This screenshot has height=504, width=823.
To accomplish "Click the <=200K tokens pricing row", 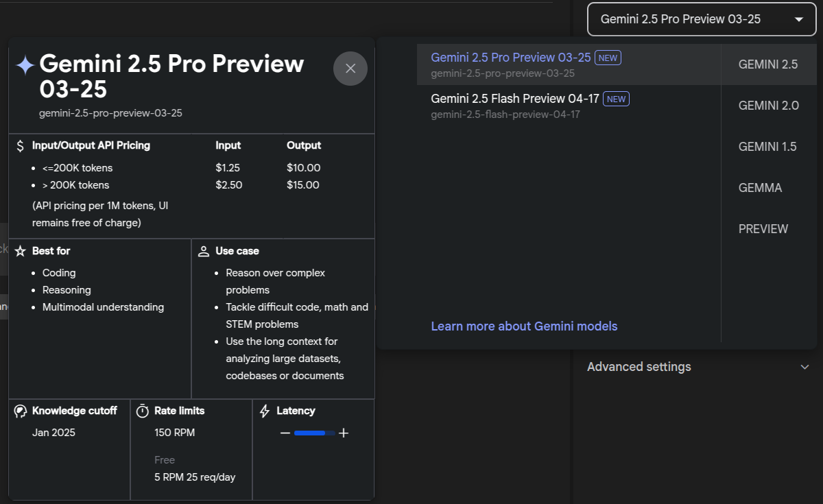I will (x=77, y=168).
